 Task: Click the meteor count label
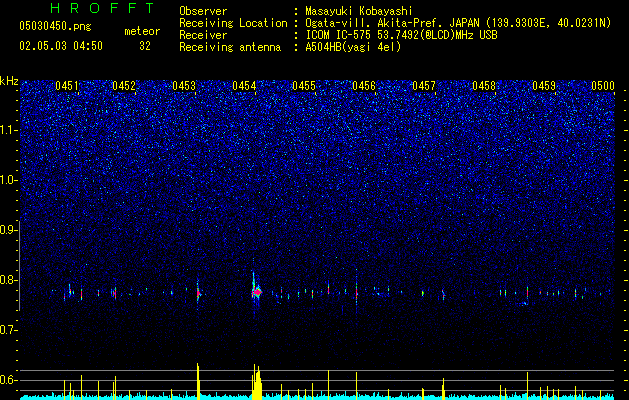coord(142,31)
